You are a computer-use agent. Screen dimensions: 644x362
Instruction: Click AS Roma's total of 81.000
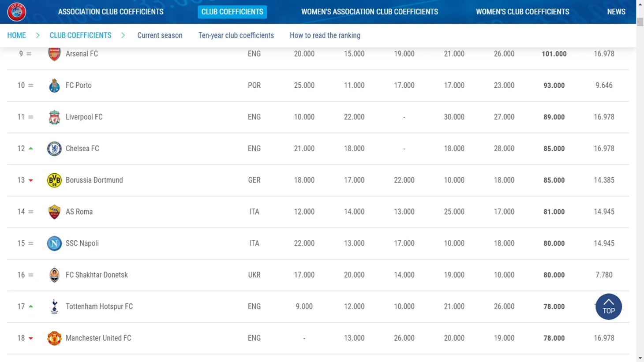point(554,212)
